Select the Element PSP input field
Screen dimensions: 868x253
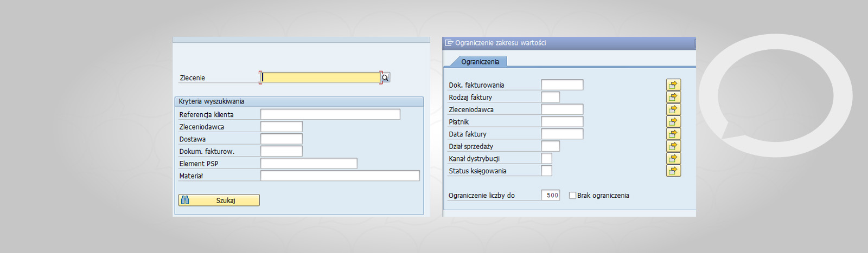click(309, 164)
